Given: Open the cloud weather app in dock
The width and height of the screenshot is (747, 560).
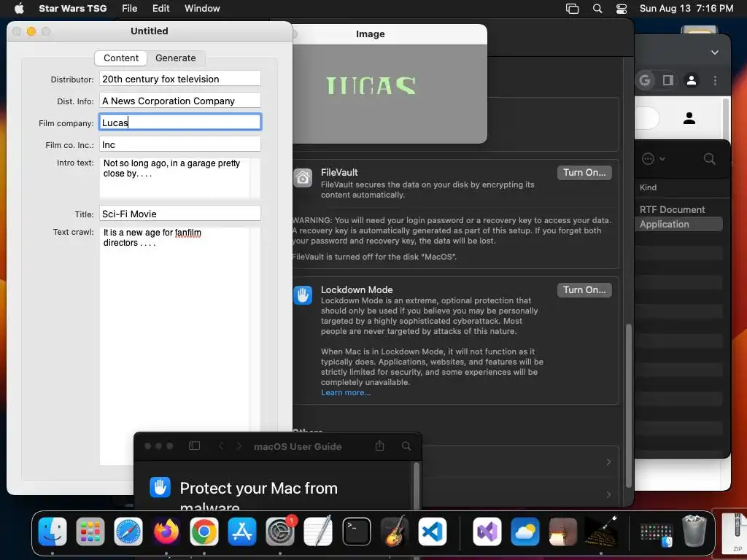Looking at the screenshot, I should (525, 531).
